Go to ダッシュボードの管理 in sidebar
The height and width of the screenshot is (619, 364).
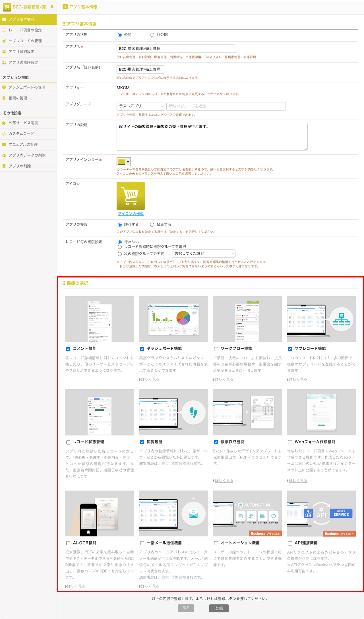(x=27, y=87)
